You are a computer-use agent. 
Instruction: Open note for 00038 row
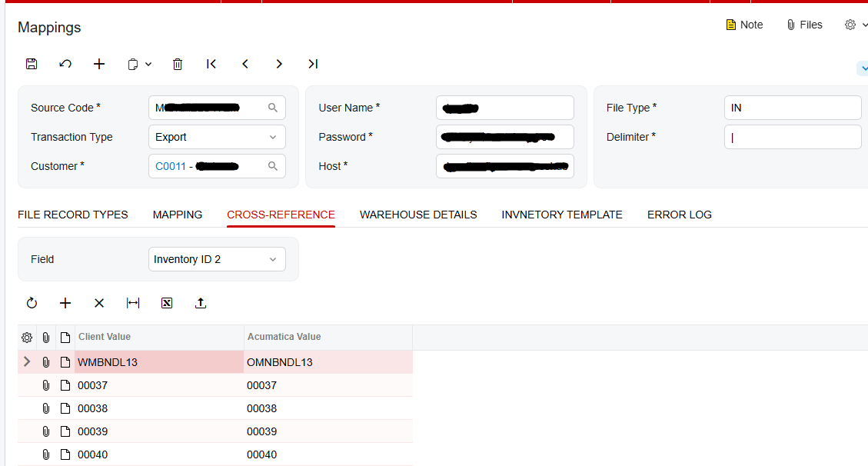65,409
